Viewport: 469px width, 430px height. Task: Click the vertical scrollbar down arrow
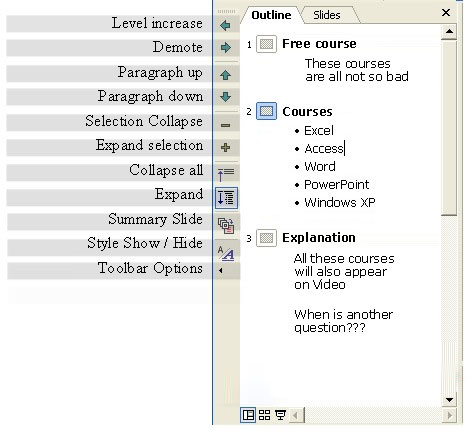(x=449, y=400)
